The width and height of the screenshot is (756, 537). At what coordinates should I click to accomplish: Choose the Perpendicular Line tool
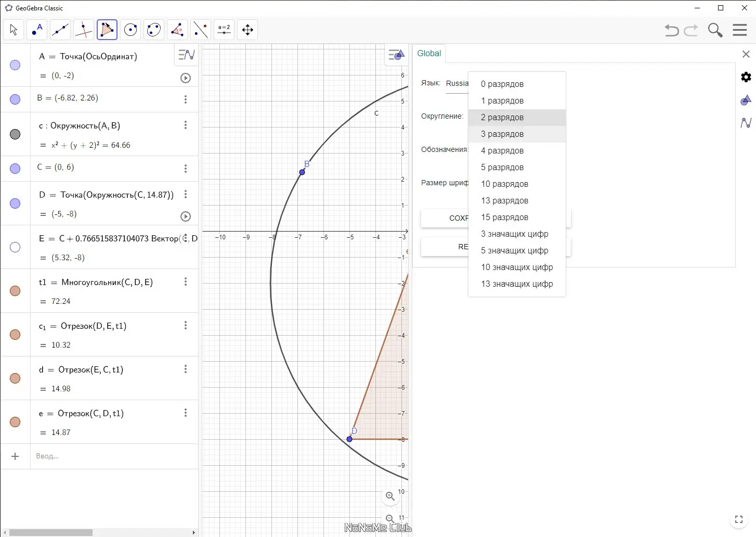pyautogui.click(x=83, y=30)
